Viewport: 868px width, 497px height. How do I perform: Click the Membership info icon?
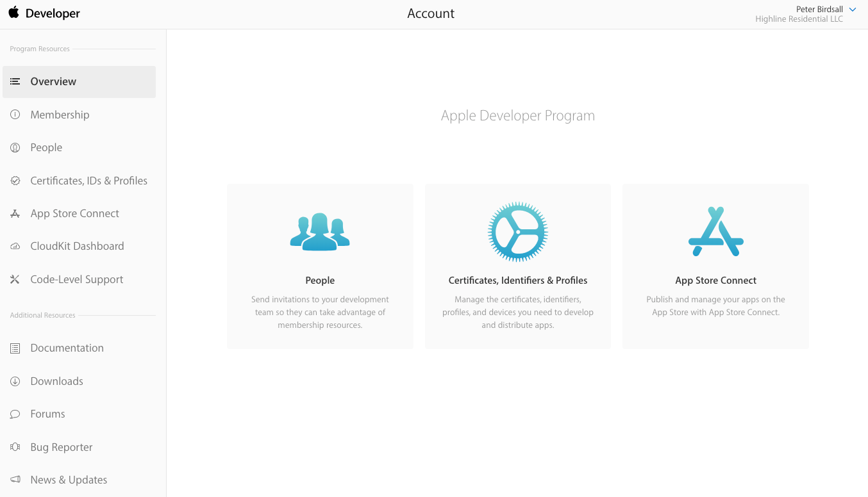[x=15, y=115]
